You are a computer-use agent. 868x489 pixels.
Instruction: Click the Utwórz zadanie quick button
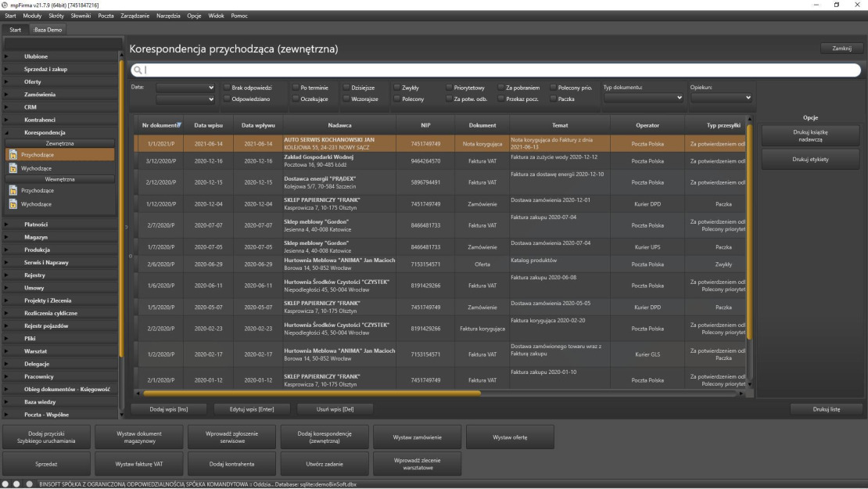(x=325, y=464)
